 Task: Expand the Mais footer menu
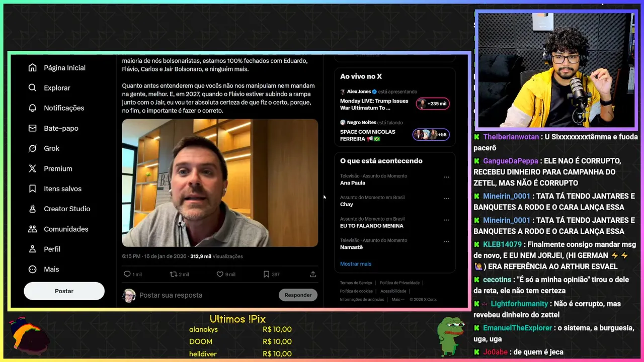tap(398, 299)
